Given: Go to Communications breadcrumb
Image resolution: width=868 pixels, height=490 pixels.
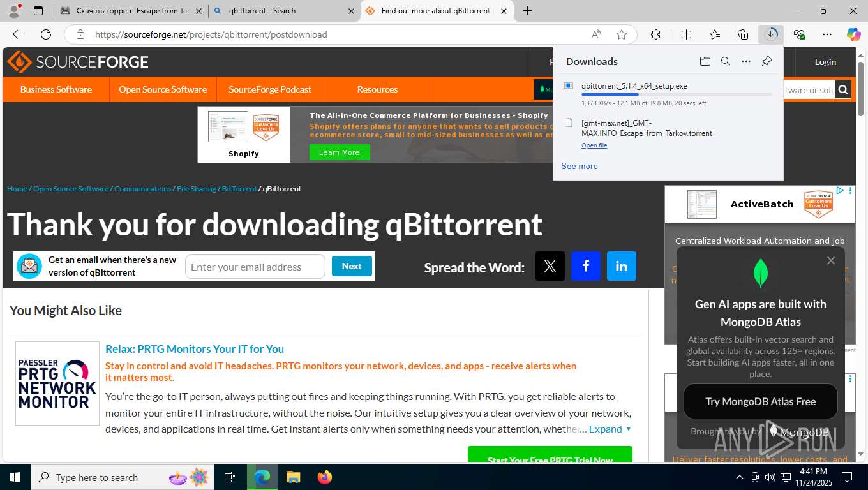Looking at the screenshot, I should 143,189.
